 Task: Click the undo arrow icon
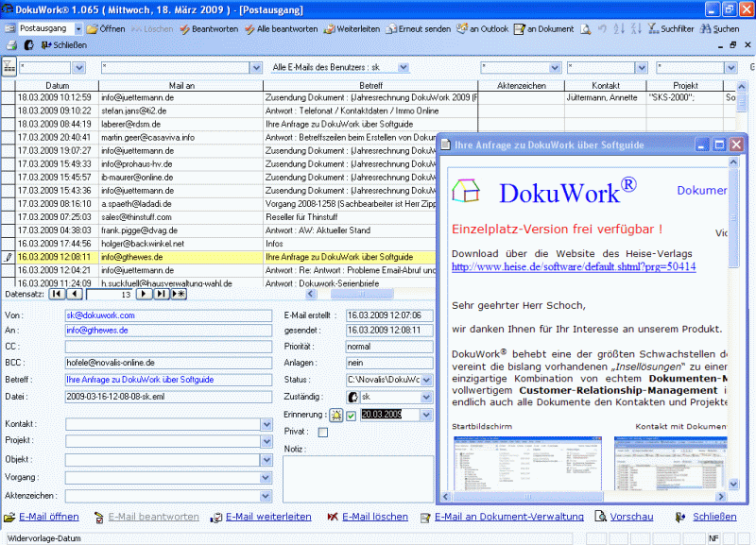(602, 29)
